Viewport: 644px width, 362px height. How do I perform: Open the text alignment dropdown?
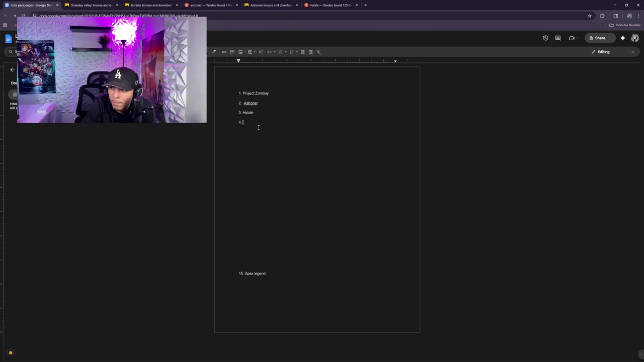coord(251,52)
